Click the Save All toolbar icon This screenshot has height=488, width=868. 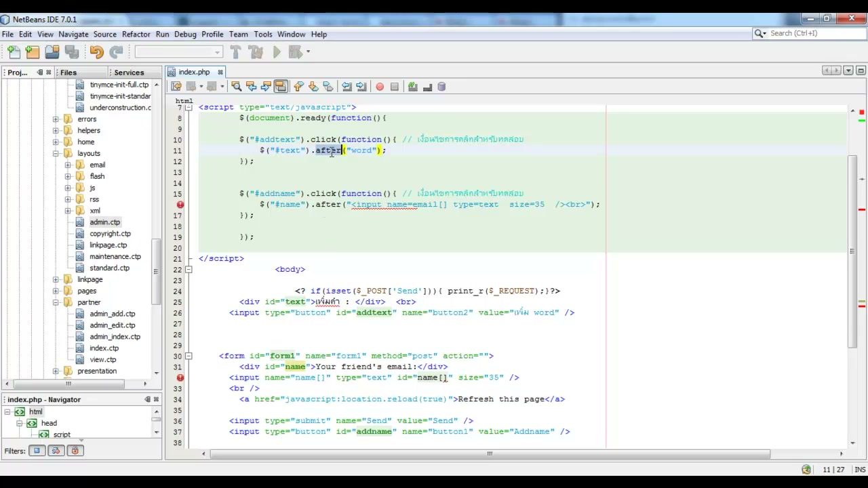tap(71, 52)
